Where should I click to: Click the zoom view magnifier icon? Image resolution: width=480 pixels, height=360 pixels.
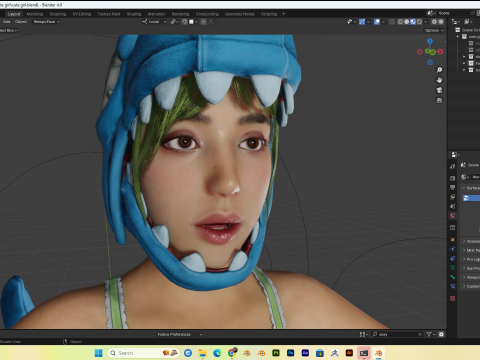439,70
